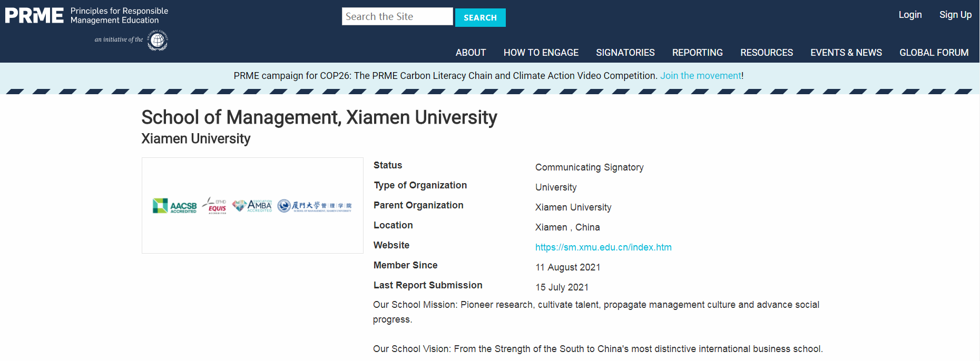Click the PRME logo in header
The width and height of the screenshot is (980, 361).
(x=34, y=16)
